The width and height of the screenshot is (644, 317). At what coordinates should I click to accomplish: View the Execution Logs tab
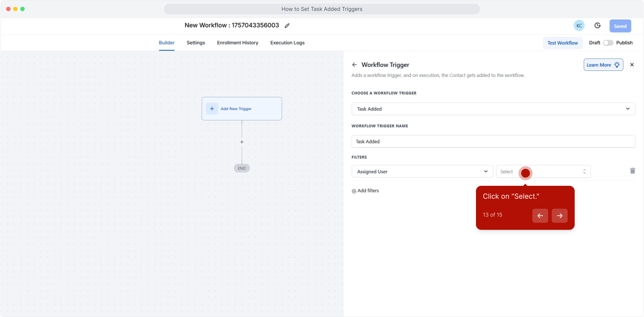(287, 43)
